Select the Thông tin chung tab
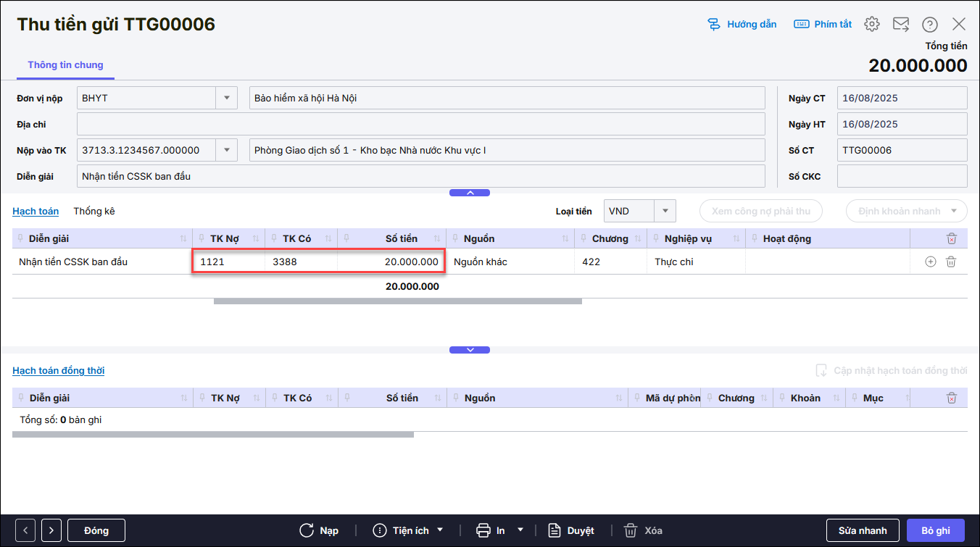Viewport: 980px width, 547px height. point(65,65)
